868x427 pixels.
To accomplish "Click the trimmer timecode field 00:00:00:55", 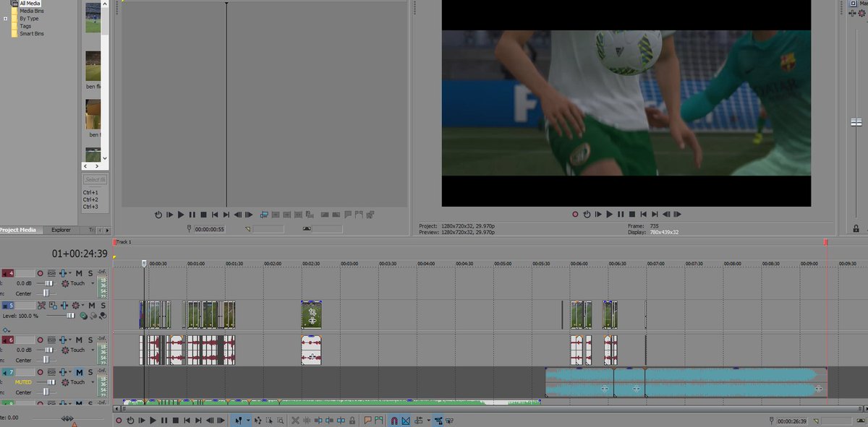I will tap(210, 229).
